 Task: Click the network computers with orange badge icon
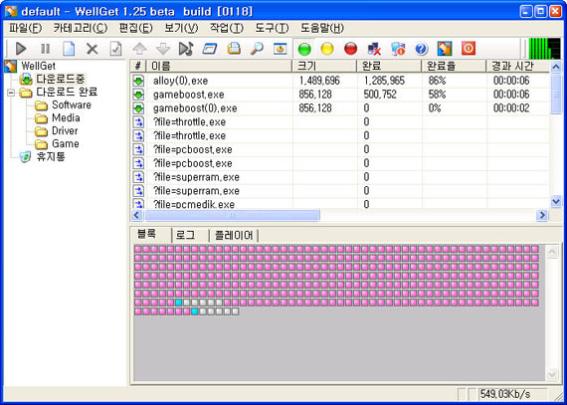pos(398,49)
